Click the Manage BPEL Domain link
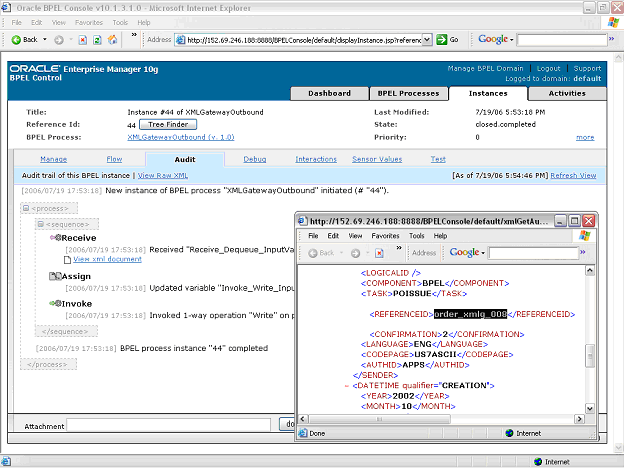 click(485, 68)
